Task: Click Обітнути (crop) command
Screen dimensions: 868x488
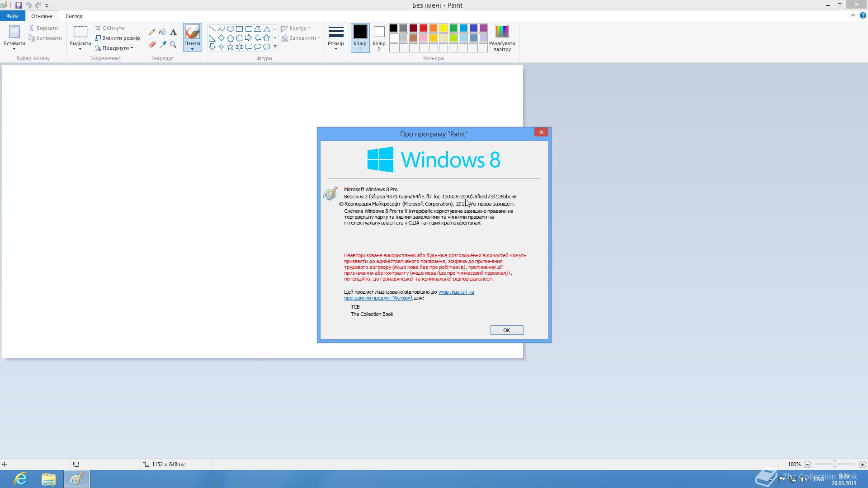Action: coord(109,28)
